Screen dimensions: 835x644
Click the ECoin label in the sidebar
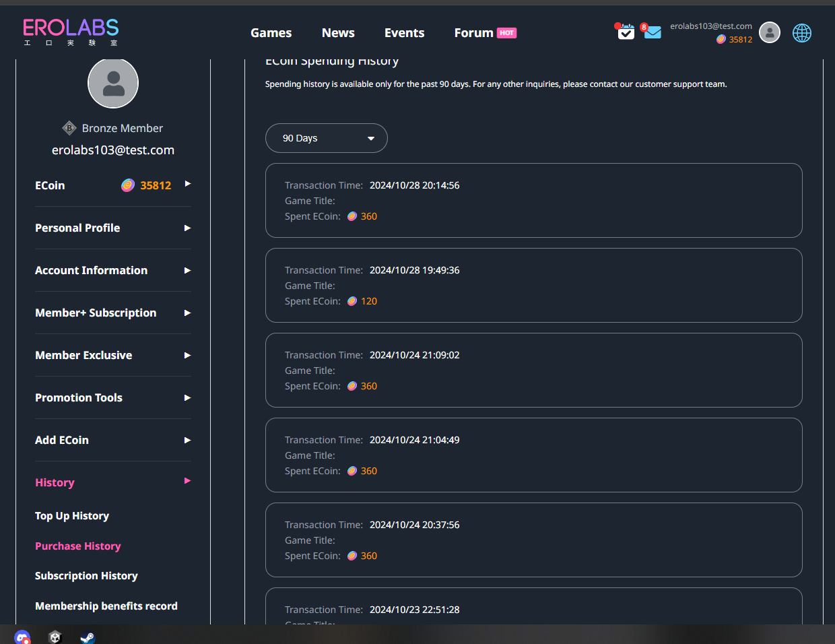50,185
